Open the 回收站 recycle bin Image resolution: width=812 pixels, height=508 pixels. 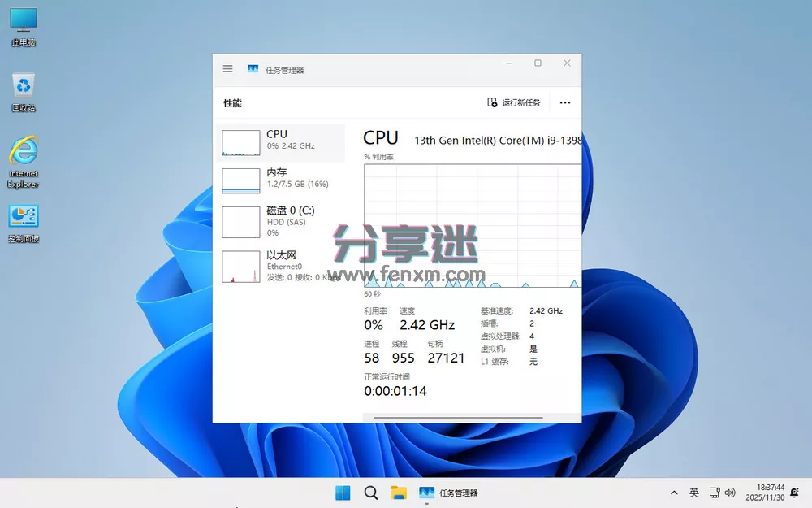23,85
